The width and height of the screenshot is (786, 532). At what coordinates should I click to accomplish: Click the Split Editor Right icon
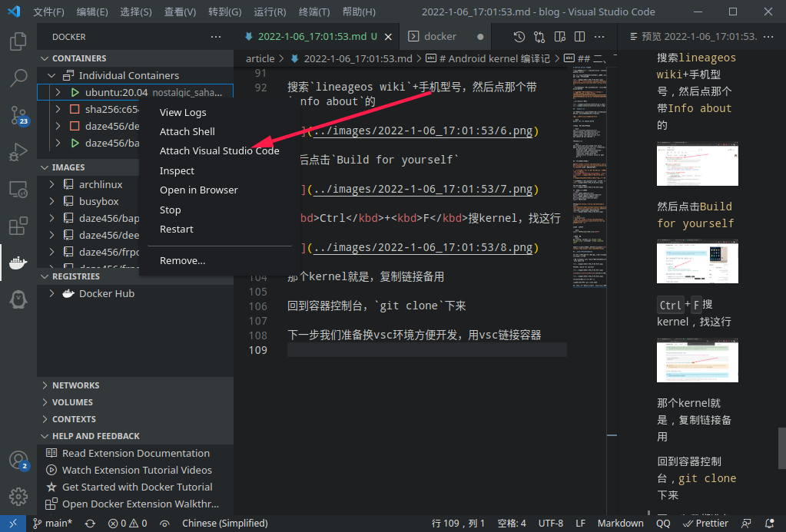[579, 36]
